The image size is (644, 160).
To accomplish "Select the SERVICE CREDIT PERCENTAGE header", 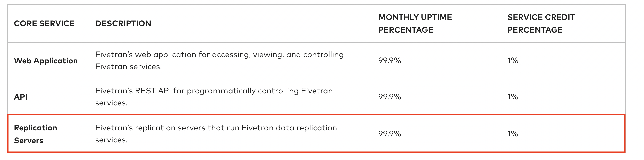I will [x=541, y=23].
